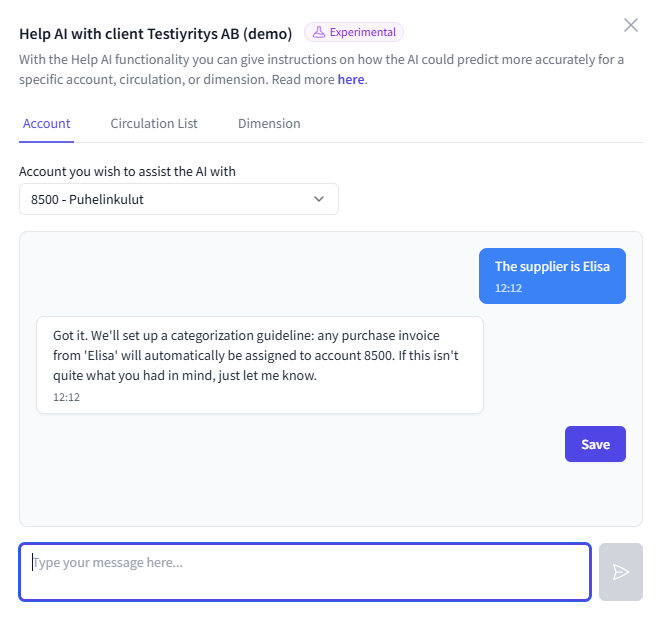This screenshot has width=664, height=622.
Task: Click the Experimental label text
Action: tap(362, 32)
